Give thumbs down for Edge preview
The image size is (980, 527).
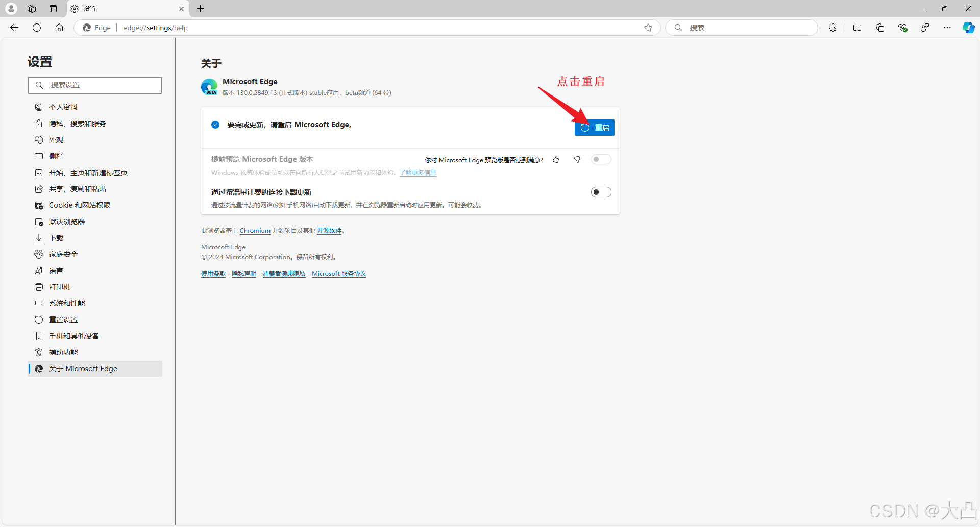pos(577,160)
